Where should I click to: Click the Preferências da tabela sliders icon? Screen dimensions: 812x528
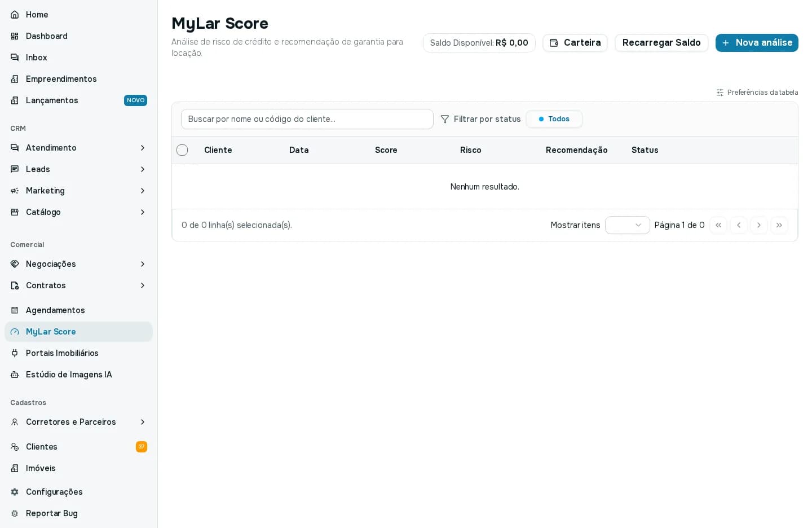click(720, 93)
